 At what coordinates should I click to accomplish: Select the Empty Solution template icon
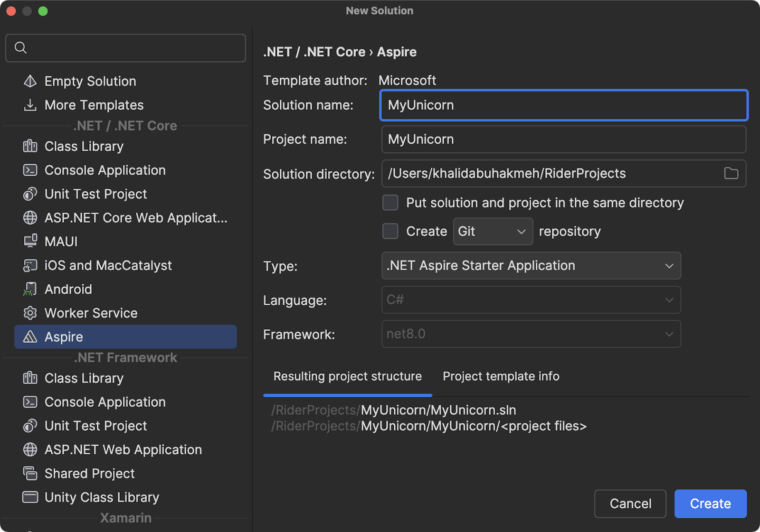click(30, 81)
